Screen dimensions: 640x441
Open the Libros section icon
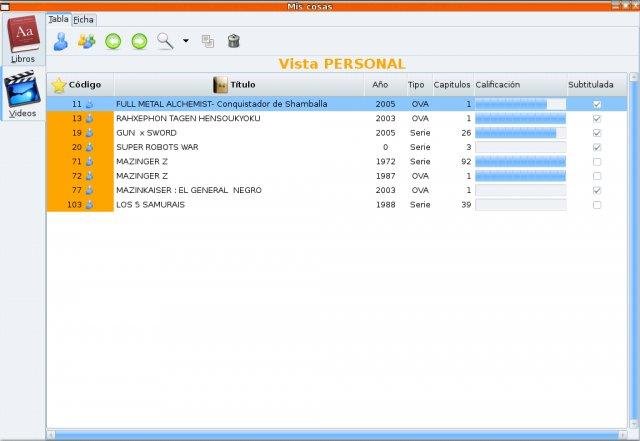tap(22, 40)
